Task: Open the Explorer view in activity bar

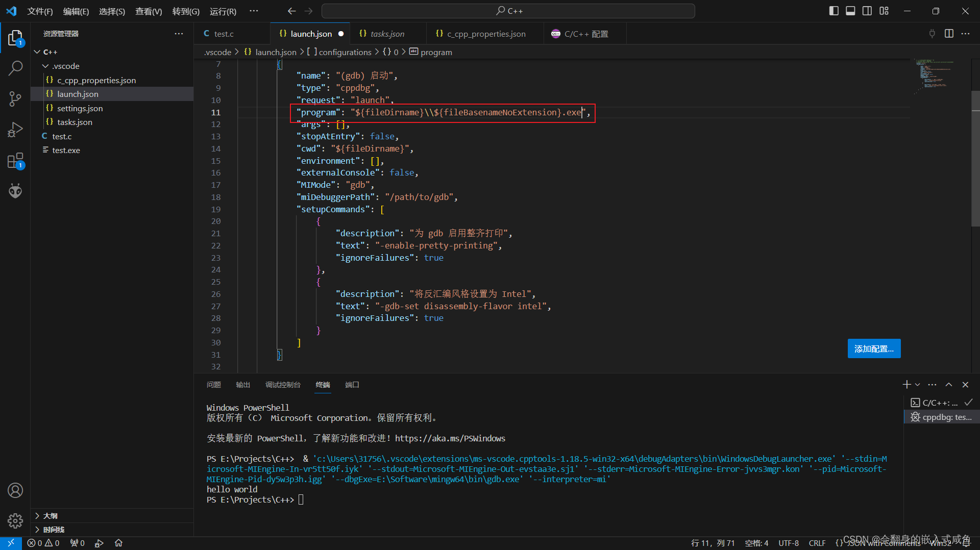Action: click(15, 38)
